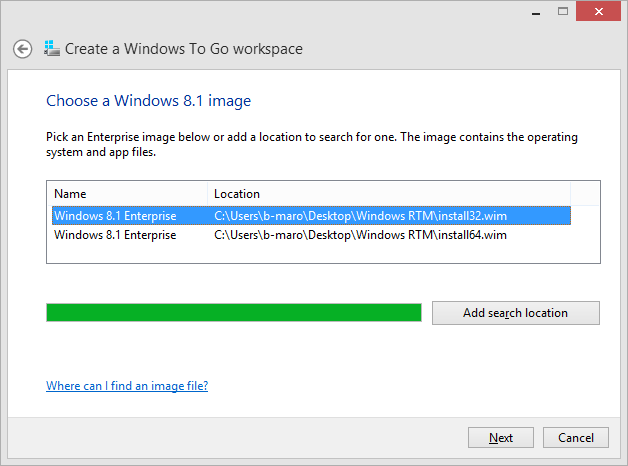Select the install32.wim image path
This screenshot has width=628, height=466.
point(360,215)
